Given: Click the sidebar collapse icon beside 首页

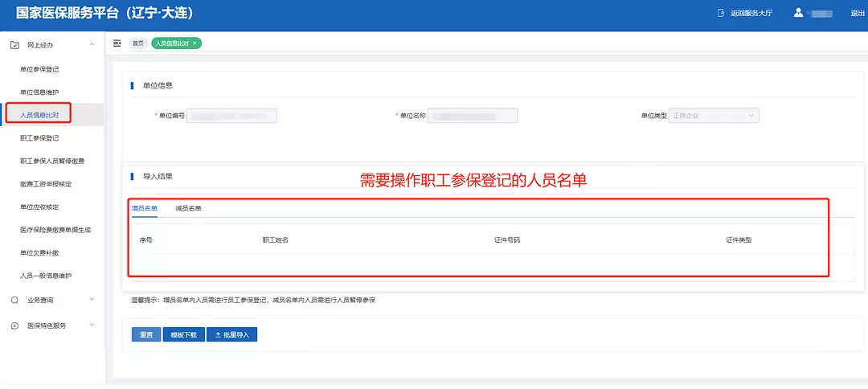Looking at the screenshot, I should 117,43.
